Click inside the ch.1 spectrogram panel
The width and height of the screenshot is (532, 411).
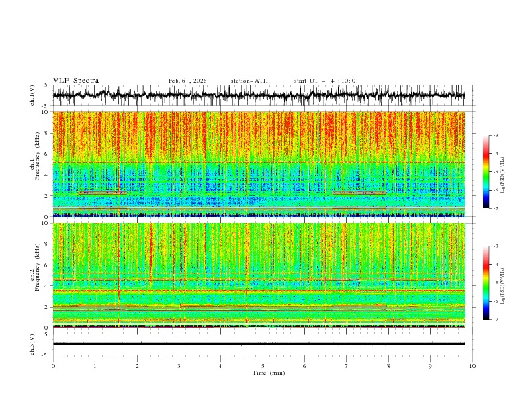tap(259, 164)
